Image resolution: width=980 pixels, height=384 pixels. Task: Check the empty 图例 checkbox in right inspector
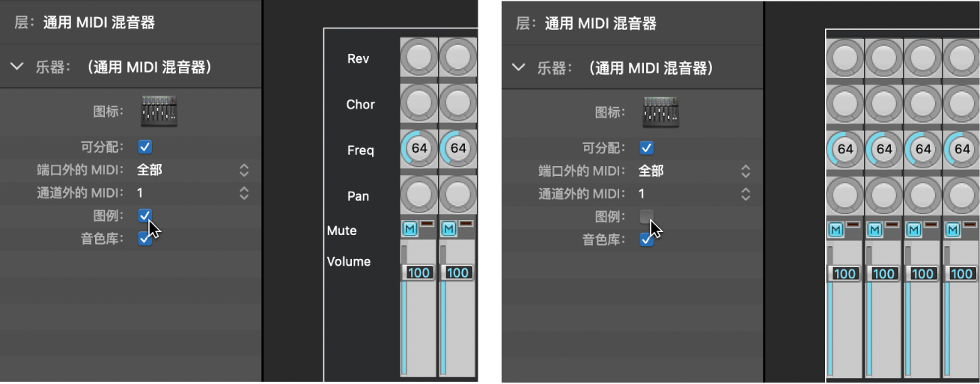647,217
